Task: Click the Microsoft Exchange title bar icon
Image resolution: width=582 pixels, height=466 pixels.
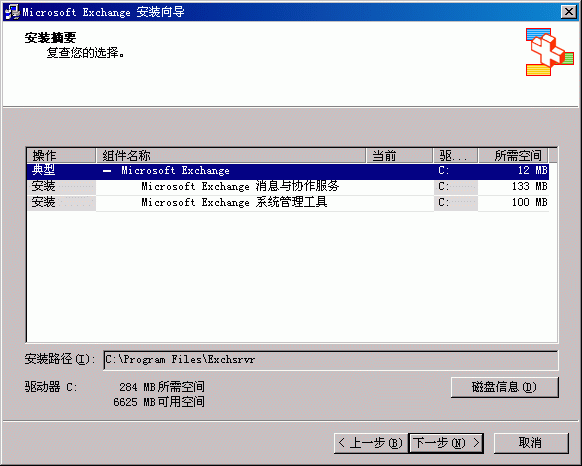Action: (12, 12)
